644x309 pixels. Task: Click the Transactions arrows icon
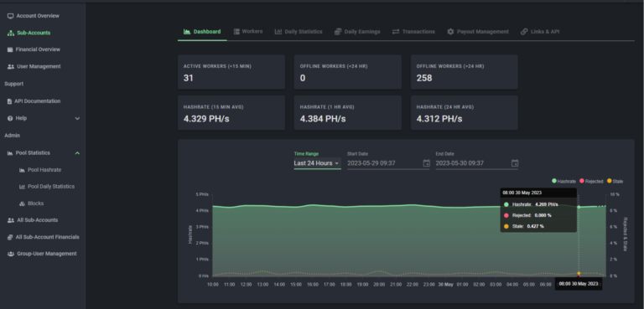(x=396, y=32)
